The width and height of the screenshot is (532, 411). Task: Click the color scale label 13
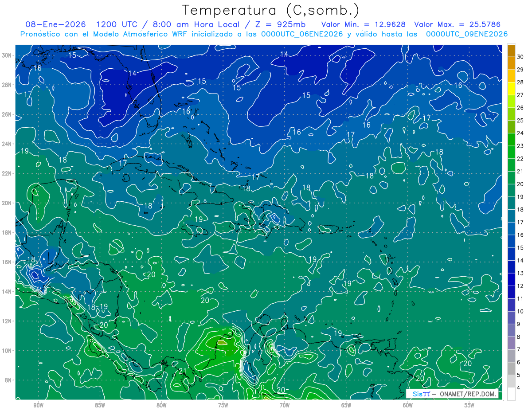[520, 273]
